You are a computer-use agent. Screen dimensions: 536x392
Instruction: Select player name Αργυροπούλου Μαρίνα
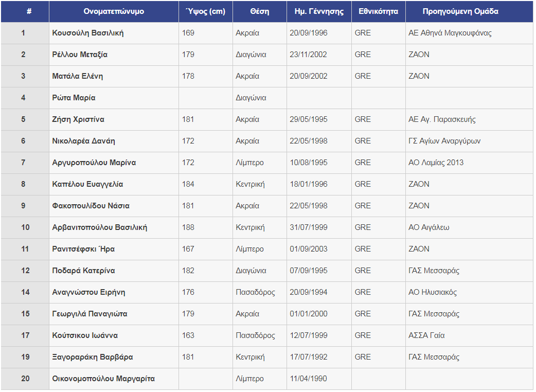point(94,163)
